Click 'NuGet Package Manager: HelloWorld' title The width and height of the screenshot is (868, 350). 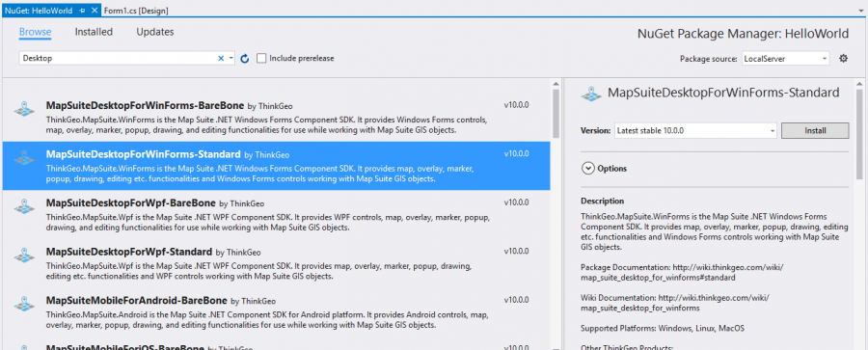click(x=744, y=34)
